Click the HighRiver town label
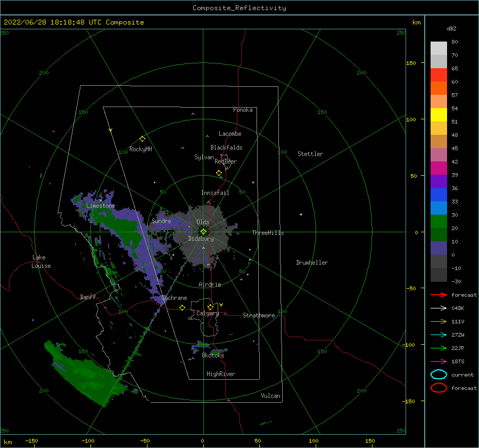 pyautogui.click(x=221, y=374)
